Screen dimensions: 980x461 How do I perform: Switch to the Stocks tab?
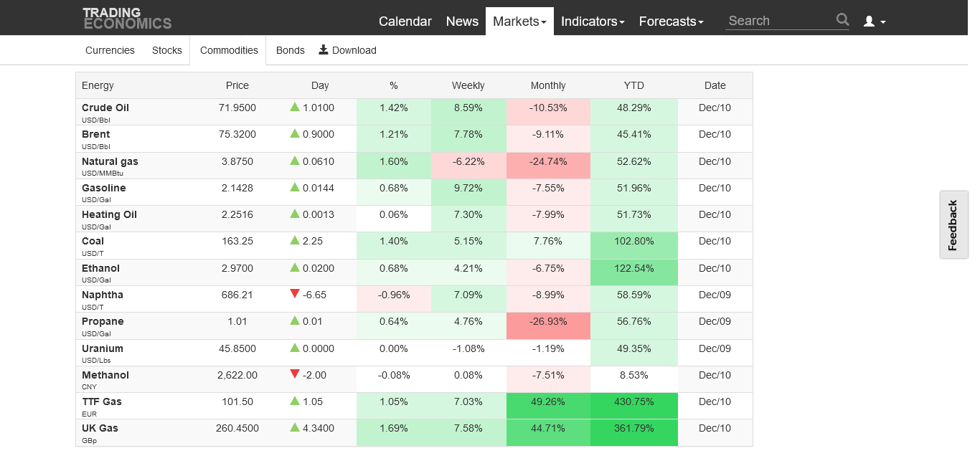click(167, 50)
